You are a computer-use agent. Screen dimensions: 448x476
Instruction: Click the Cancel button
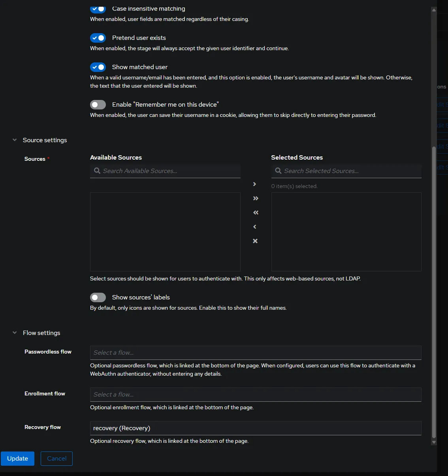click(56, 459)
